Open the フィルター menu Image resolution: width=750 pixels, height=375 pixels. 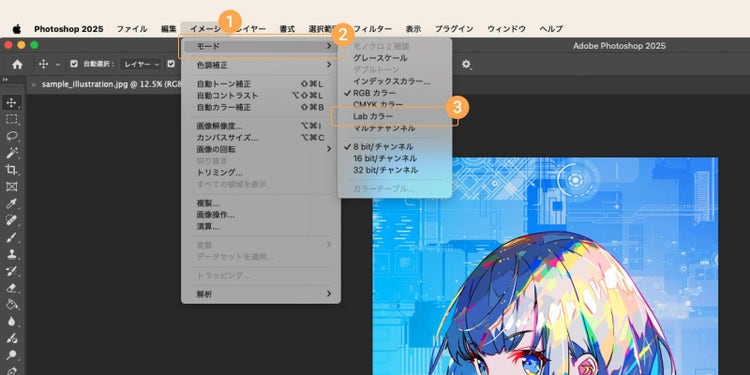point(373,29)
